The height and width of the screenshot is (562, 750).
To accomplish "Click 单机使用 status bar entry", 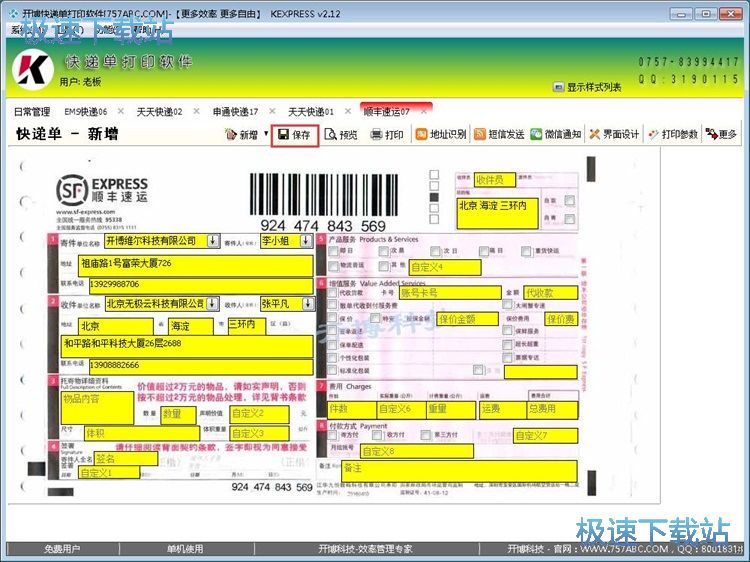I will coord(185,549).
